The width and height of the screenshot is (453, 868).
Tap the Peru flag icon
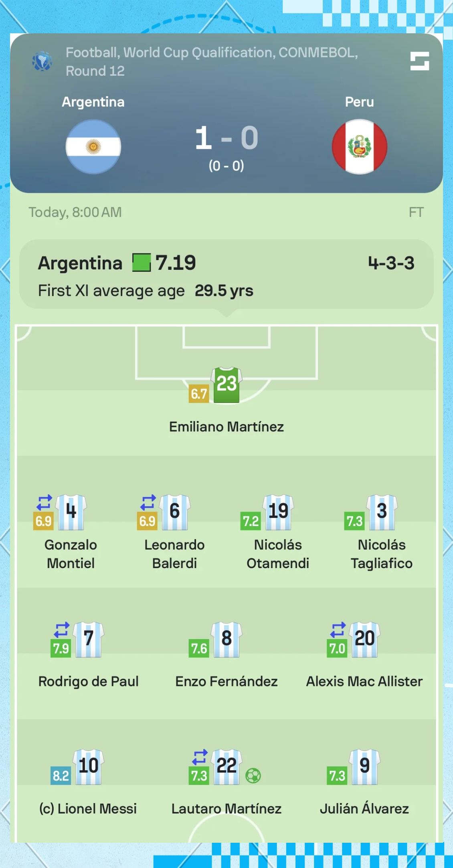tap(360, 147)
